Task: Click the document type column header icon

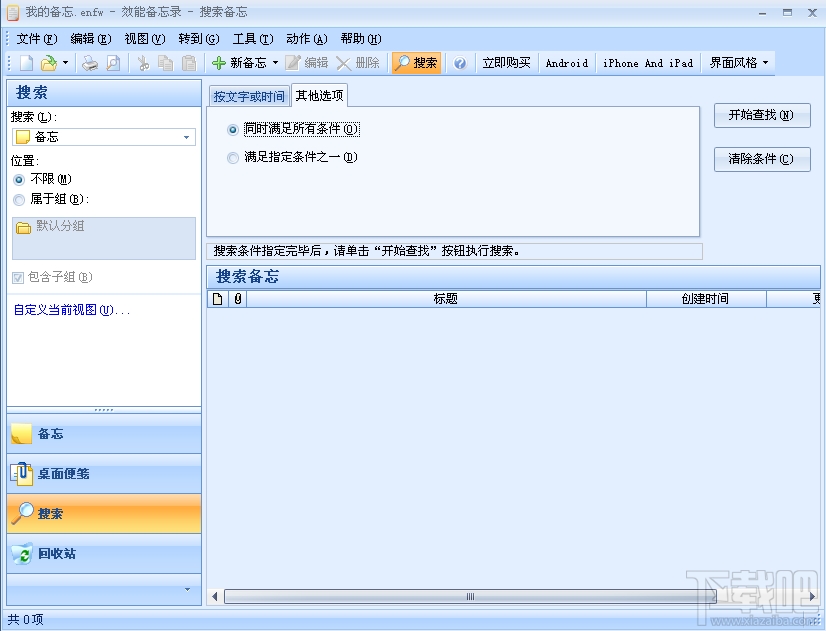Action: click(x=218, y=299)
